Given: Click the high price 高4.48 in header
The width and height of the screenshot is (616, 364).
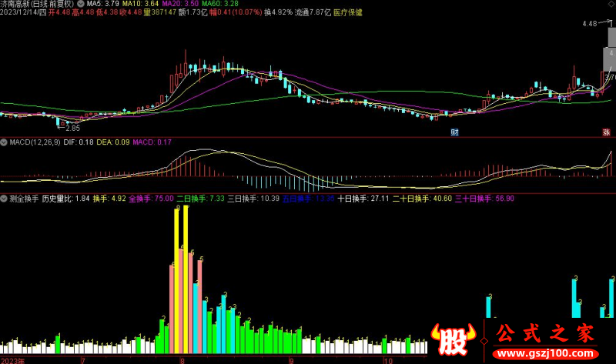Looking at the screenshot, I should 83,12.
